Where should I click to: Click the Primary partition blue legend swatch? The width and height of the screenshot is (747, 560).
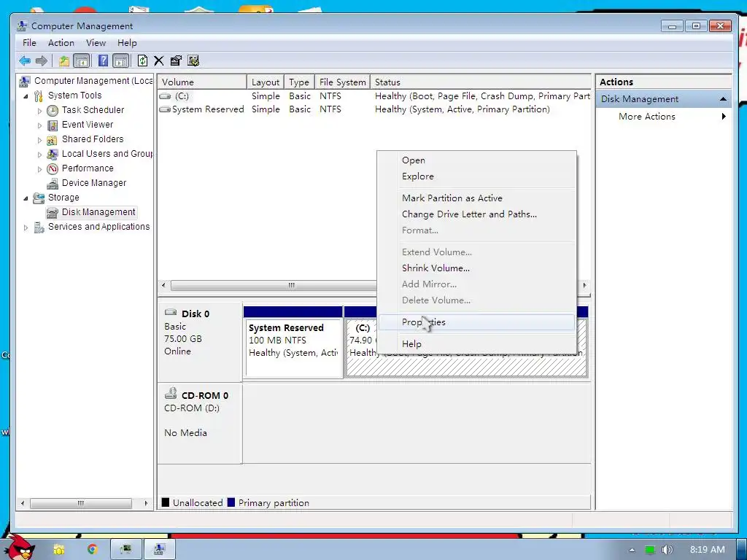(231, 502)
